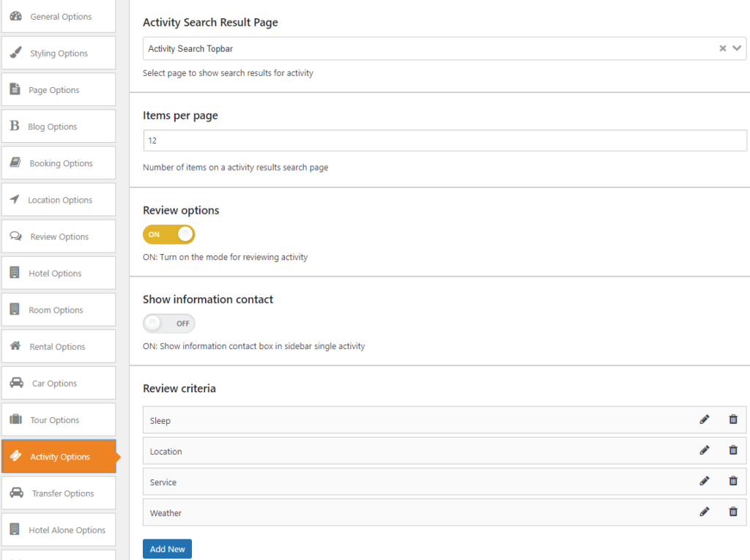Viewport: 750px width, 560px height.
Task: Click the pencil edit icon for Sleep
Action: [705, 419]
